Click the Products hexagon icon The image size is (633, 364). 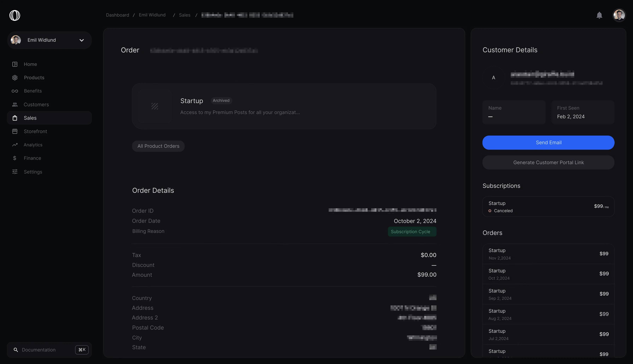point(15,78)
